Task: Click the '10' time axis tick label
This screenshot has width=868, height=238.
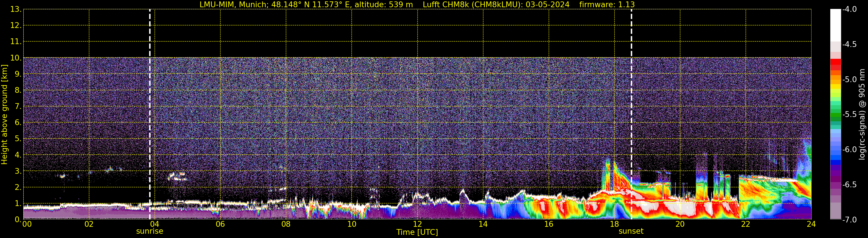Action: point(352,224)
